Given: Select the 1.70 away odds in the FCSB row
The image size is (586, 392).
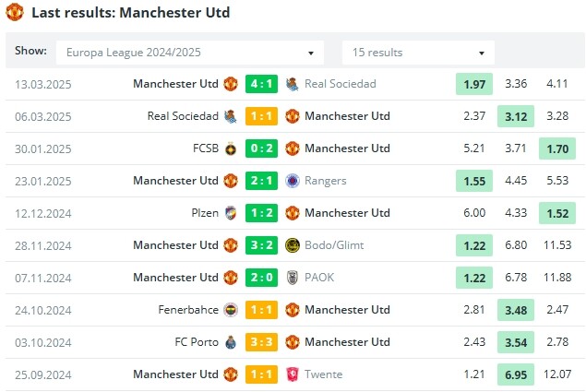Looking at the screenshot, I should [x=557, y=148].
